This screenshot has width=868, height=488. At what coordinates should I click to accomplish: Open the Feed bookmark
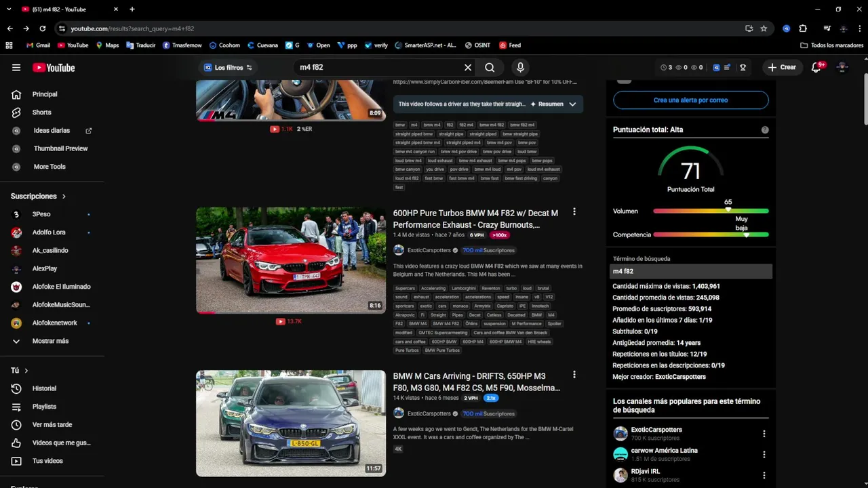point(510,45)
